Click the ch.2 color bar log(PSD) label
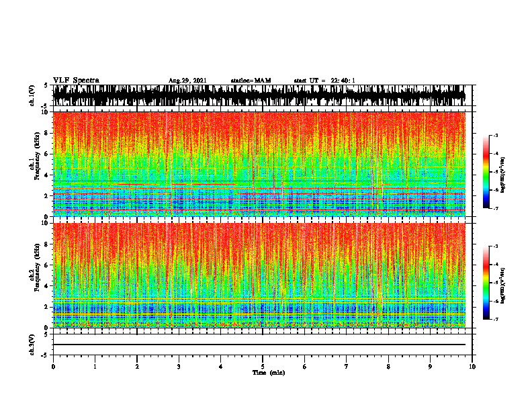This screenshot has width=532, height=411. (504, 285)
